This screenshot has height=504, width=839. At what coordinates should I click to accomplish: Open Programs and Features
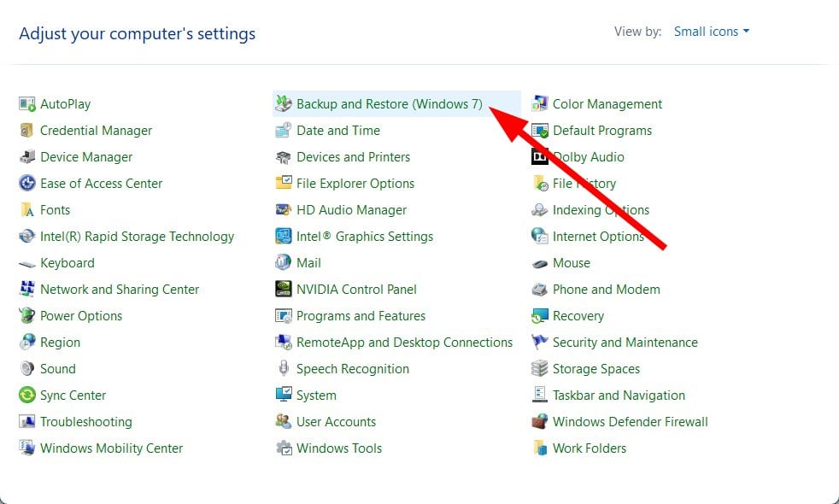click(361, 316)
